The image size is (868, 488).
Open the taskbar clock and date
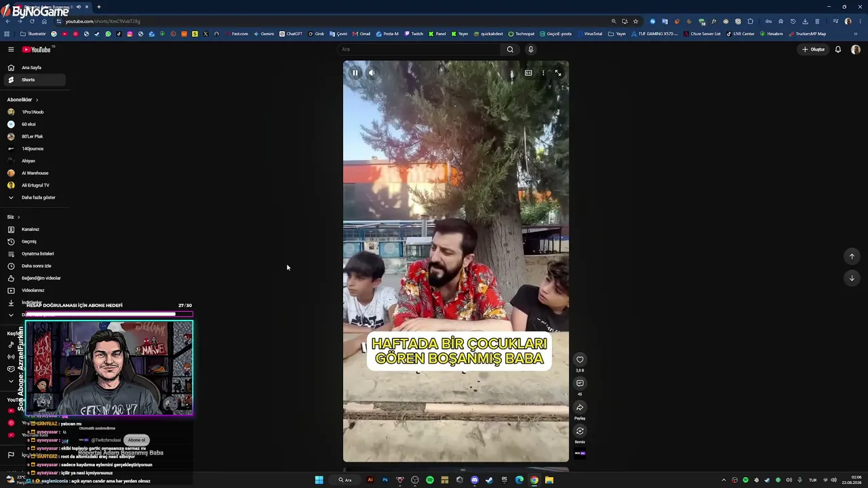coord(852,480)
